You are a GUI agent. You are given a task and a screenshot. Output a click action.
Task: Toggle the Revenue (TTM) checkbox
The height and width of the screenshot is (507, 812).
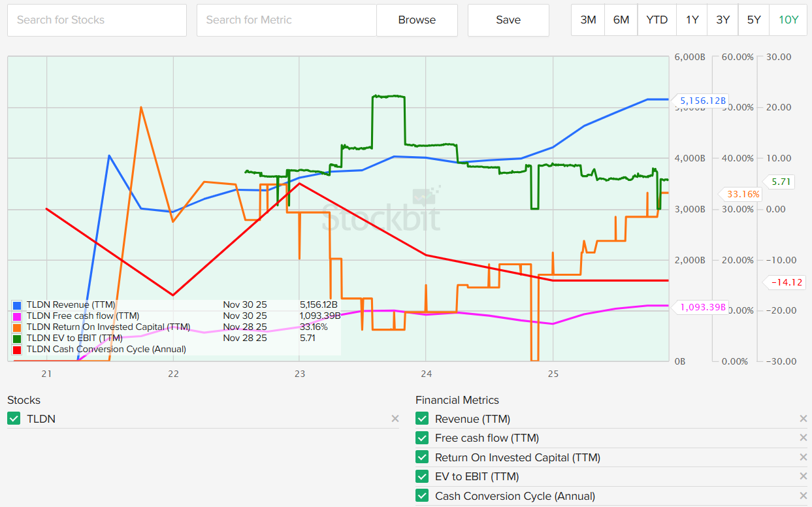tap(422, 419)
